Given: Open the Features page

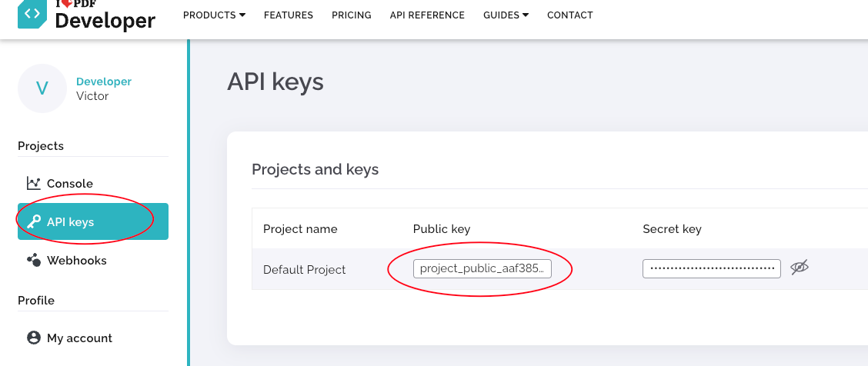Looking at the screenshot, I should (x=289, y=15).
